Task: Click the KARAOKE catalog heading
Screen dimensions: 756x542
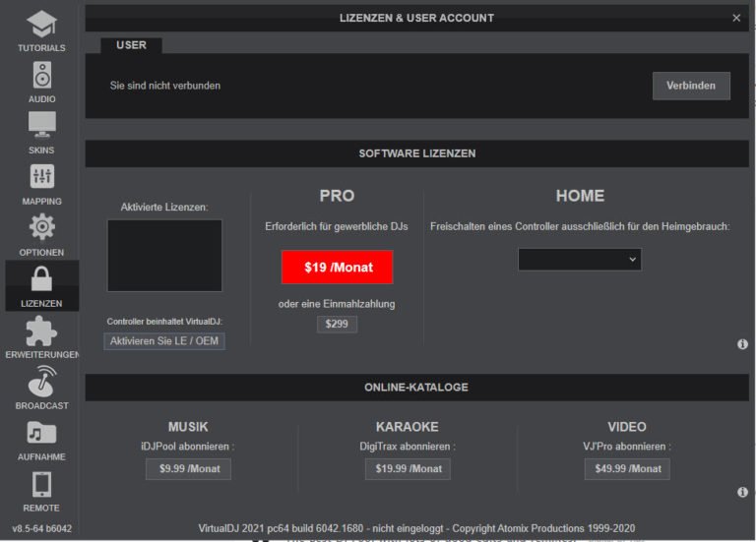Action: [x=408, y=427]
